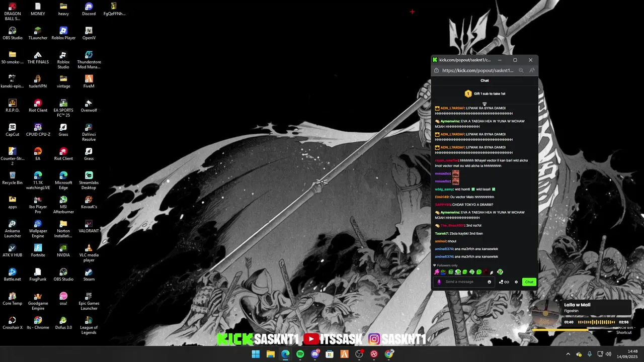Open the Microsoft Store taskbar icon
The width and height of the screenshot is (644, 362).
330,354
